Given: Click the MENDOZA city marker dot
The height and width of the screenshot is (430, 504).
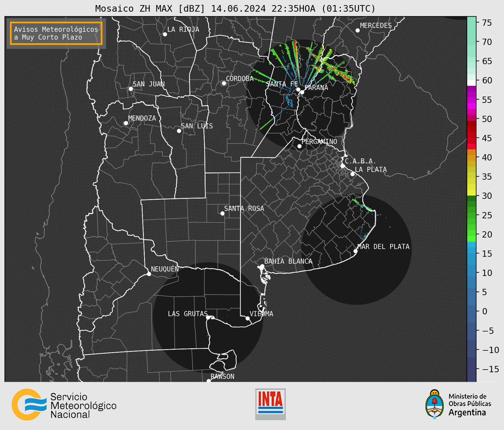Looking at the screenshot, I should (x=126, y=123).
